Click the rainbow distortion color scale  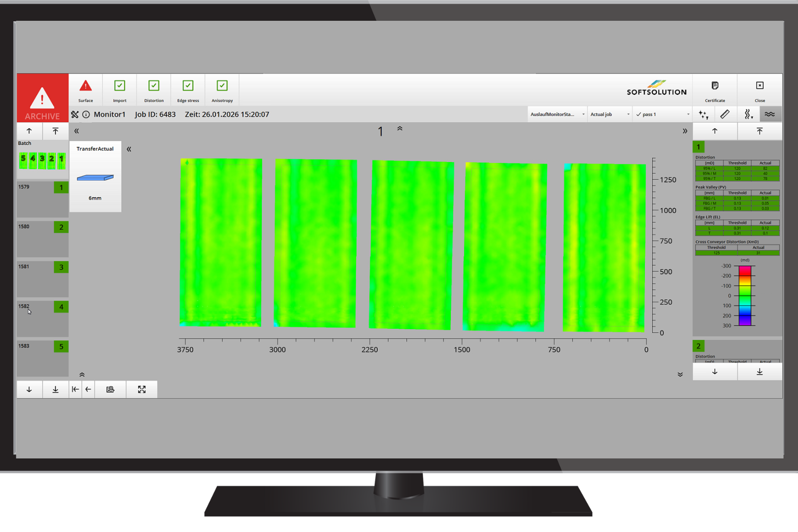point(745,296)
